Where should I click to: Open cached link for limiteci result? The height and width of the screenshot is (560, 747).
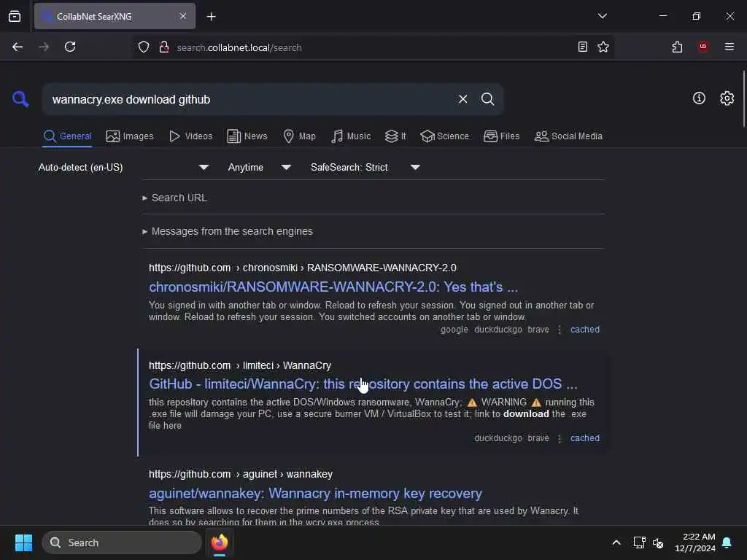(x=584, y=438)
